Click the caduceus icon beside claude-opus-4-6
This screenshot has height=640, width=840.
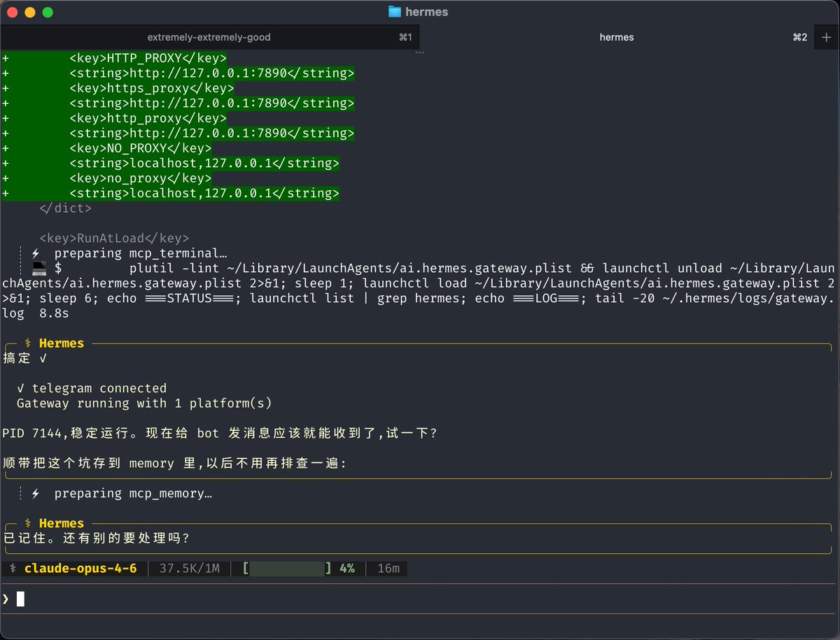[13, 569]
